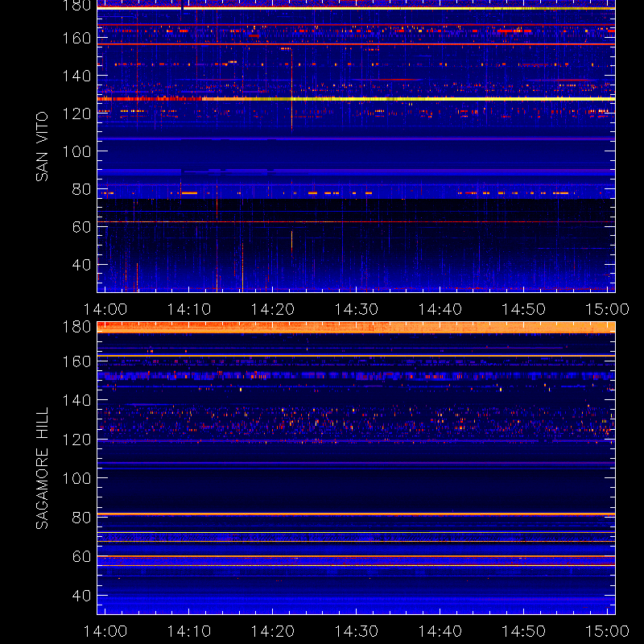644x644 pixels.
Task: Pick the 40 label on Sagamore Hill axis
Action: (81, 596)
